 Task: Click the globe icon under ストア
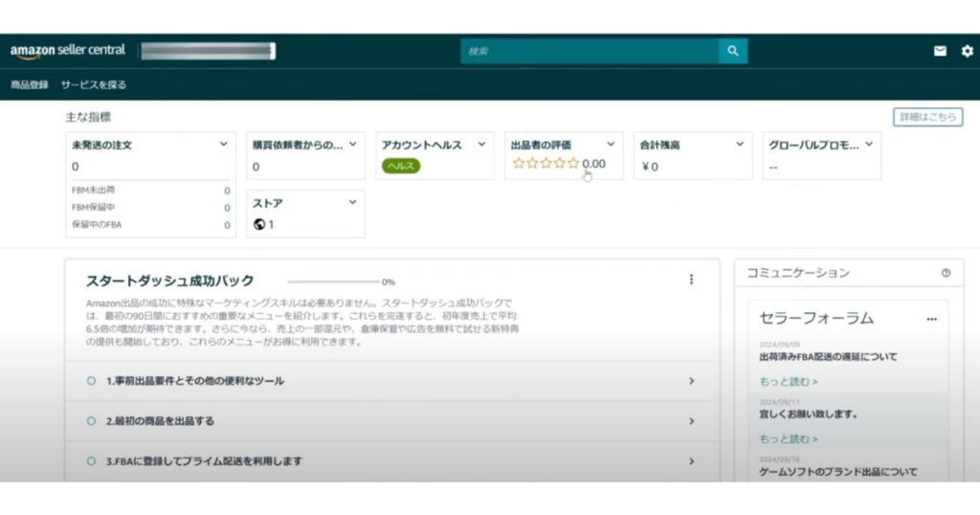tap(259, 224)
